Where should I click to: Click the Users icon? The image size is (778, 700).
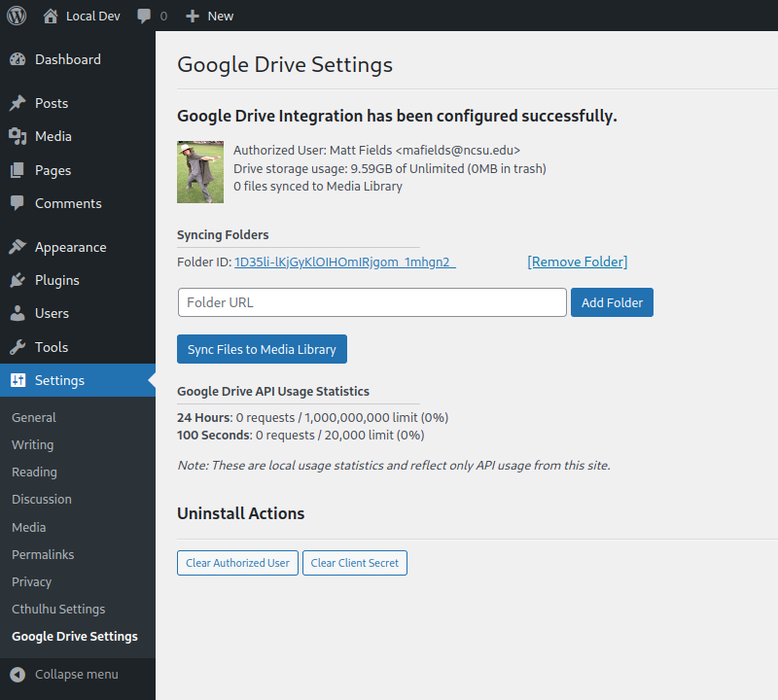(18, 312)
